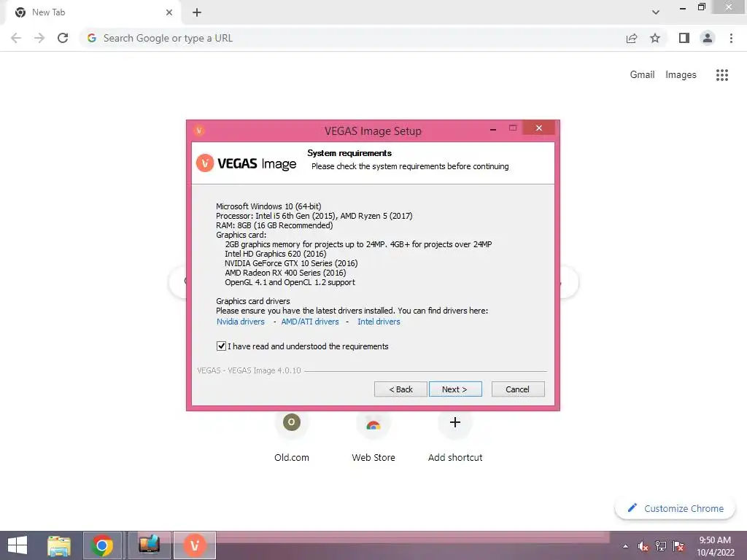Open Chrome's three-dot menu

[x=731, y=38]
